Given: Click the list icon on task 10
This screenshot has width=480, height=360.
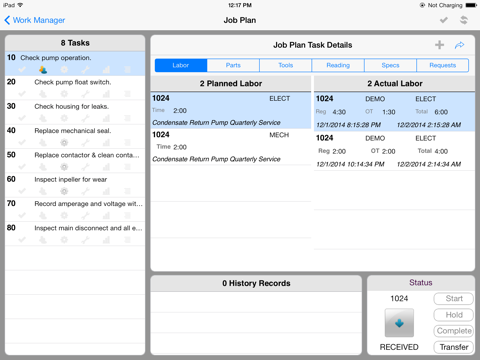Looking at the screenshot, I should 127,70.
